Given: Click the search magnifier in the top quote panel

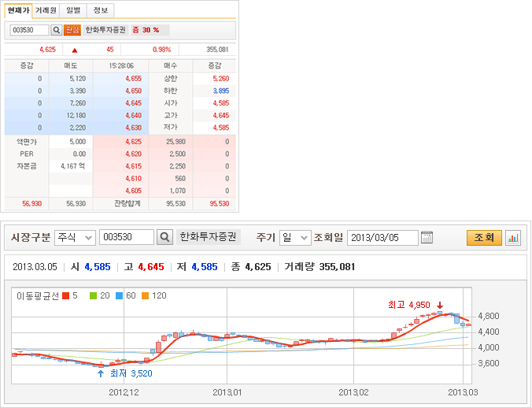Looking at the screenshot, I should click(56, 30).
